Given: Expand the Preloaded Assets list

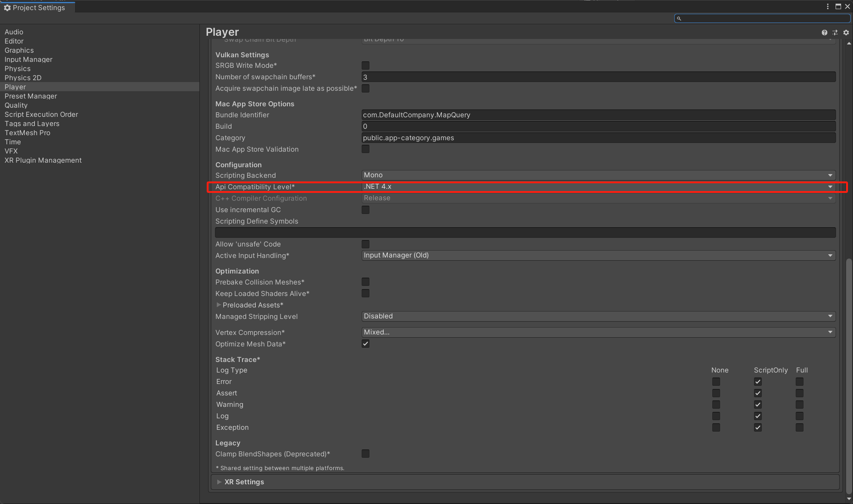Looking at the screenshot, I should tap(219, 305).
